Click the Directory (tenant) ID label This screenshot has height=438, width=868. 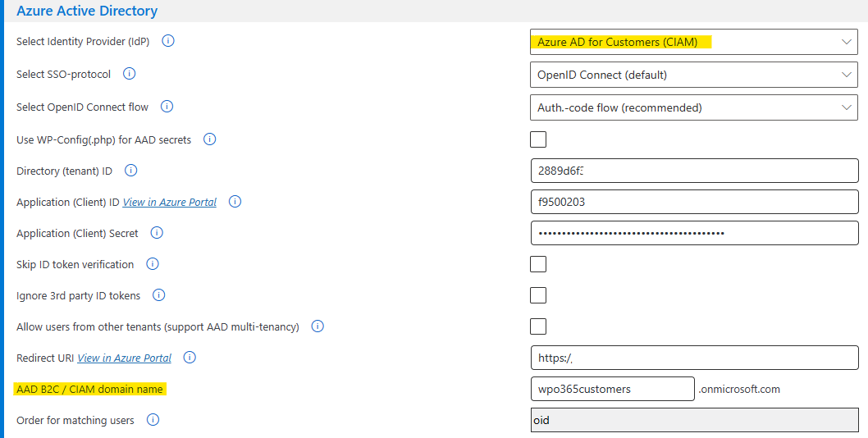click(64, 171)
